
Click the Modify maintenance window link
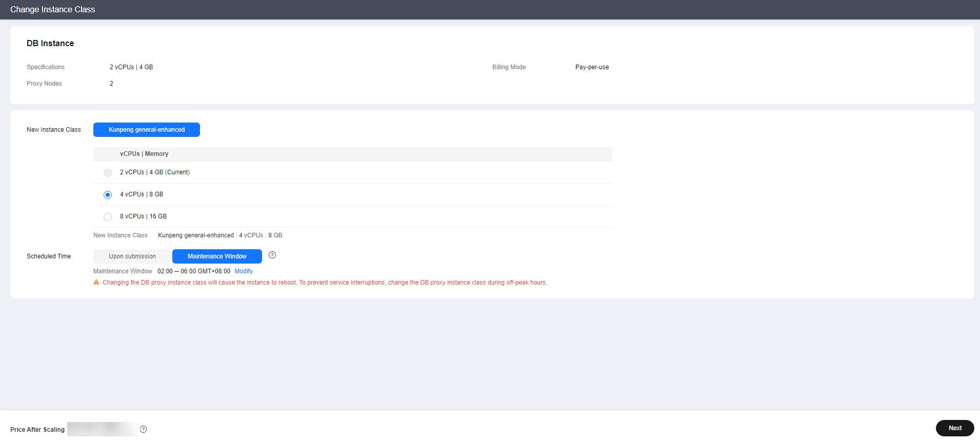coord(244,271)
